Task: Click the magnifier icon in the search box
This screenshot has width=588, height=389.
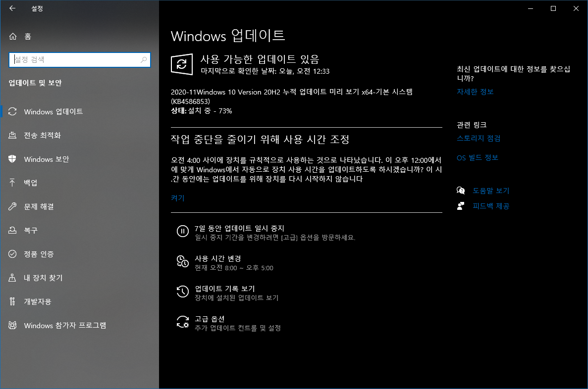Action: (x=144, y=59)
